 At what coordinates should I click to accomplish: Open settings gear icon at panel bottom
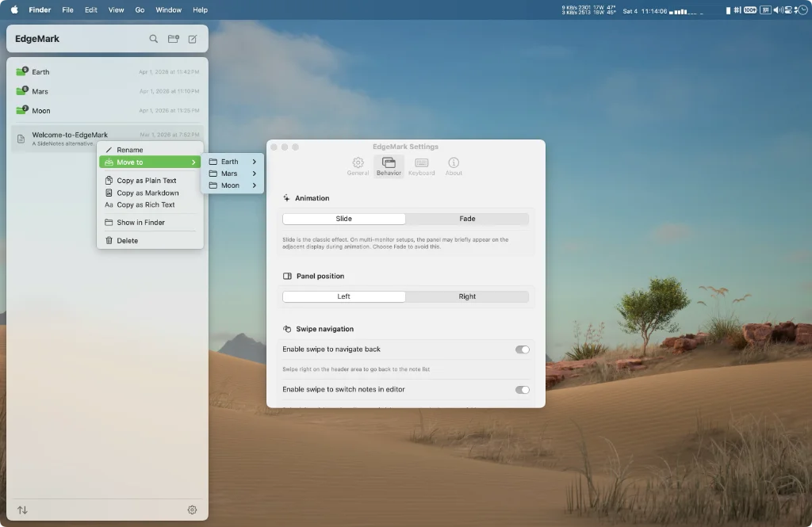click(192, 510)
